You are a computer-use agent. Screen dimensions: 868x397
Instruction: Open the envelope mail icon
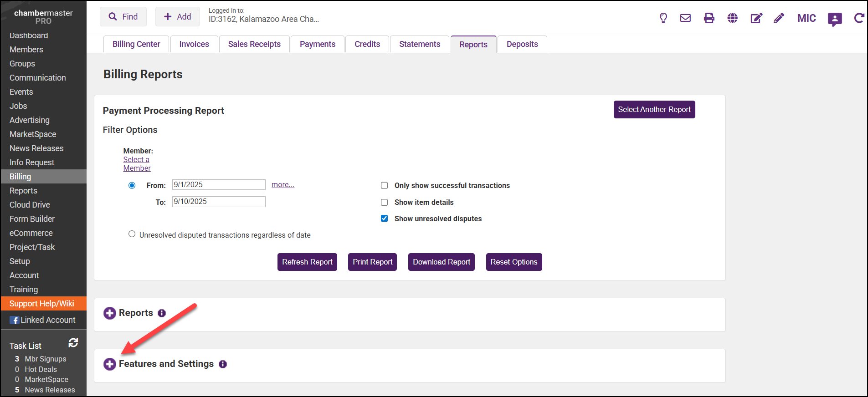[x=685, y=18]
